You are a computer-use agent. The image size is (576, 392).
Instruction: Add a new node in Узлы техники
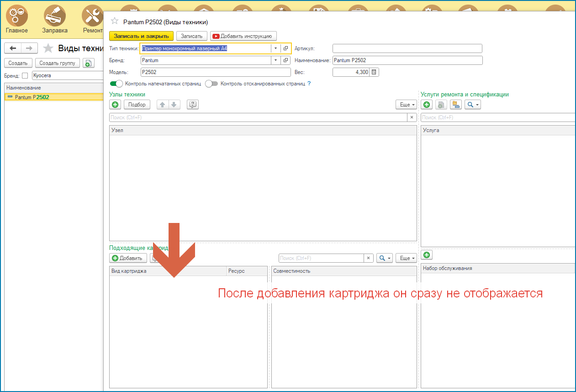coord(116,105)
